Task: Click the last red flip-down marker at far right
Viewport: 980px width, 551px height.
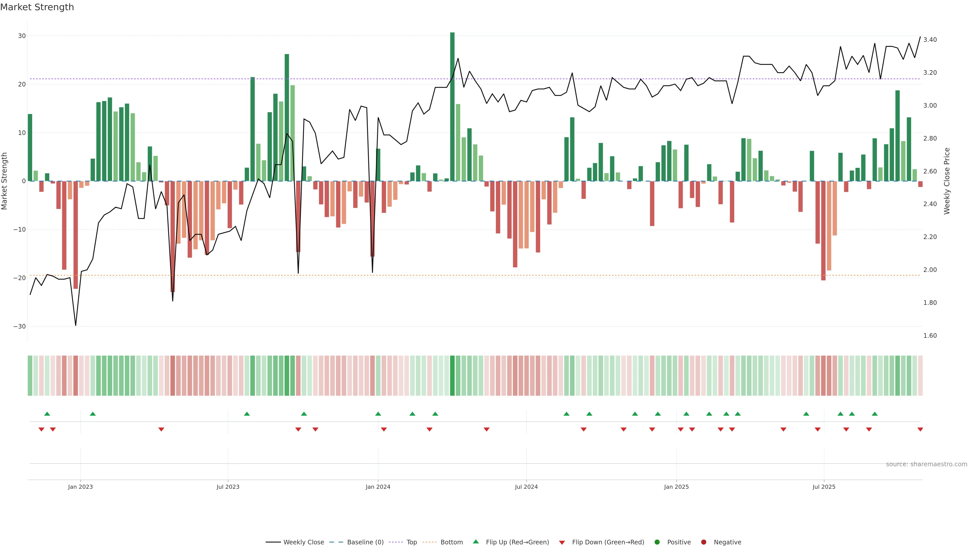Action: click(920, 429)
